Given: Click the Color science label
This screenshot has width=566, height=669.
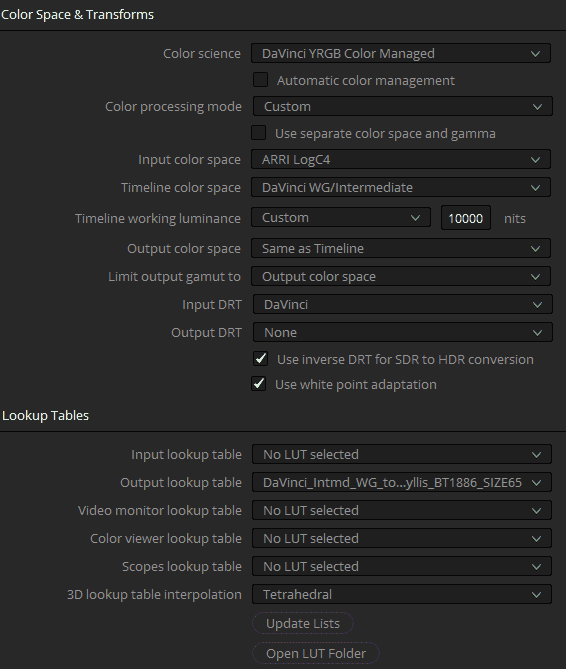Looking at the screenshot, I should (202, 53).
